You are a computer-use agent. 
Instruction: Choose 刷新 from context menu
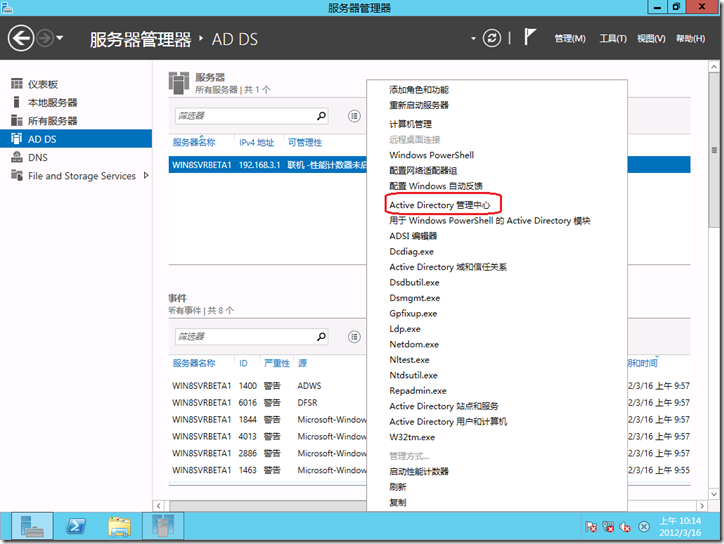[398, 487]
